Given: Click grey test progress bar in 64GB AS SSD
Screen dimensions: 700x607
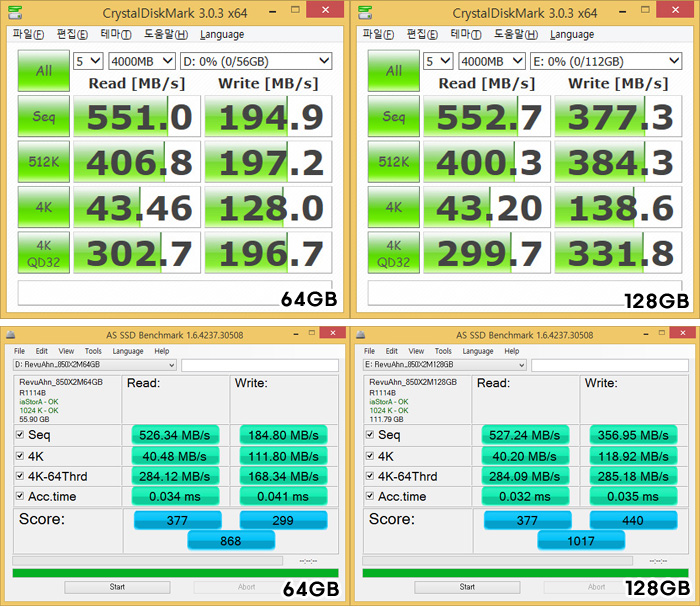Looking at the screenshot, I should pos(147,561).
